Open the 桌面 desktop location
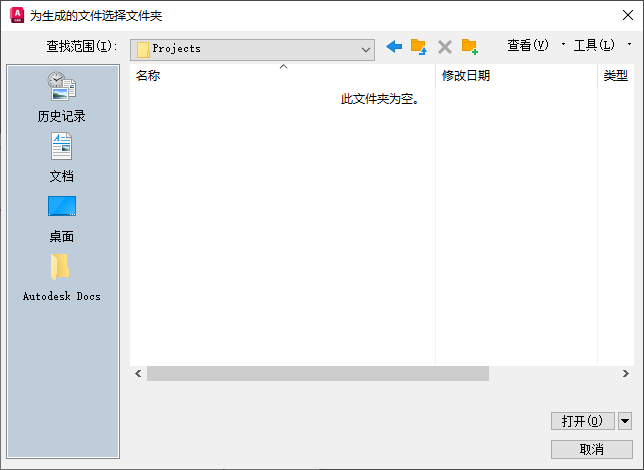Viewport: 644px width, 470px height. point(62,219)
